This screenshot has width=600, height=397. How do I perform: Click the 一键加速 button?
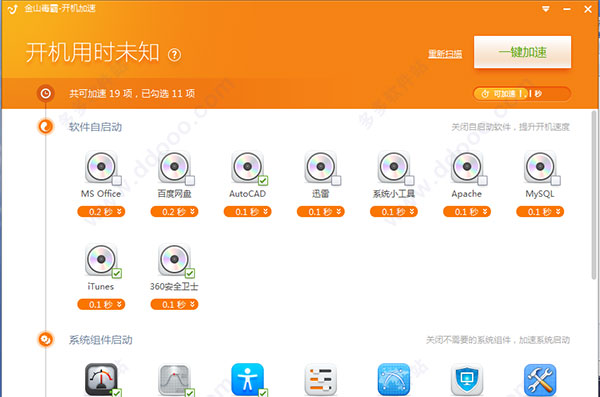[522, 52]
